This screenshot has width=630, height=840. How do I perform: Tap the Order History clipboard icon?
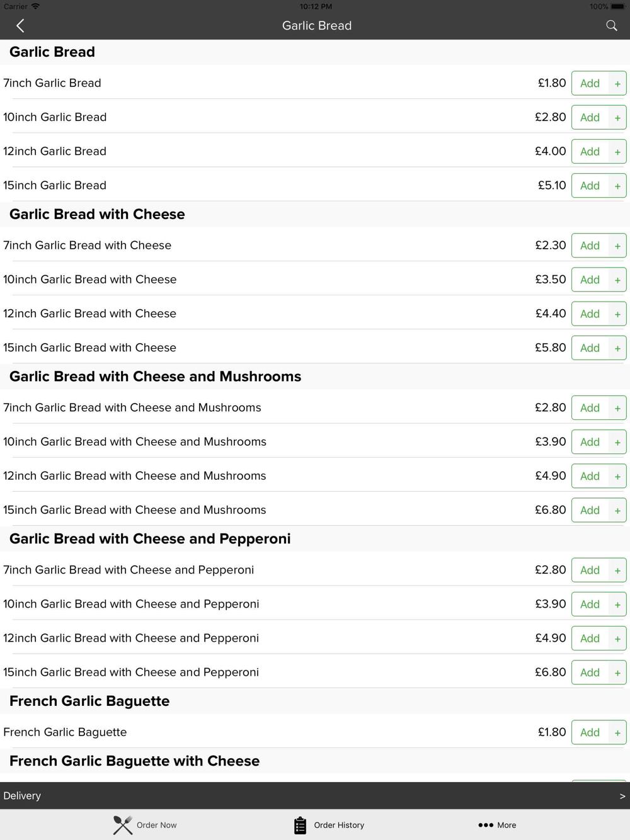pos(300,825)
